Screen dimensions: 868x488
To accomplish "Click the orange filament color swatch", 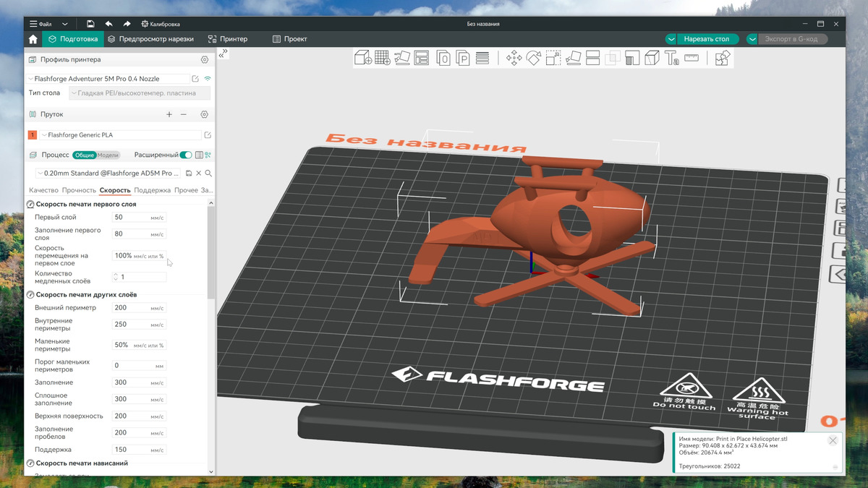I will (33, 135).
